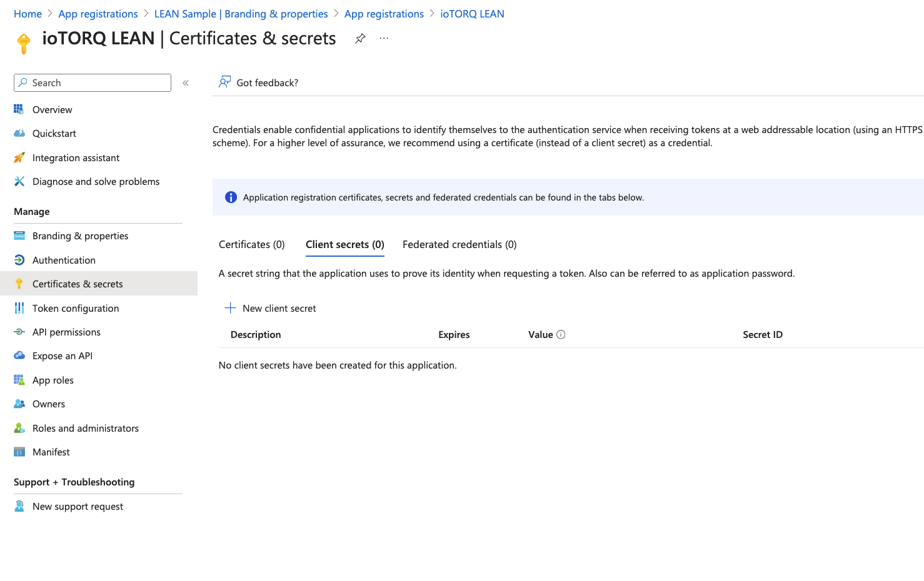The height and width of the screenshot is (581, 924).
Task: Navigate to Branding & properties
Action: pos(80,236)
